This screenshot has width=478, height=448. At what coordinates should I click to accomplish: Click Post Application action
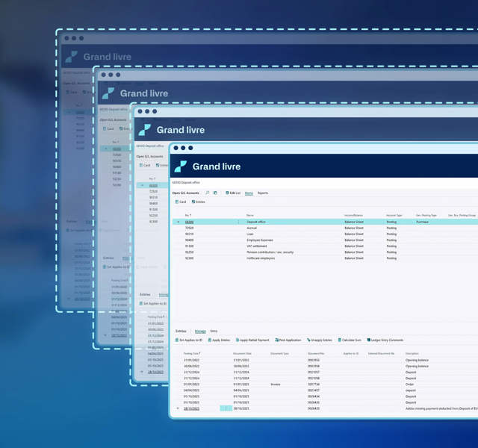[288, 340]
